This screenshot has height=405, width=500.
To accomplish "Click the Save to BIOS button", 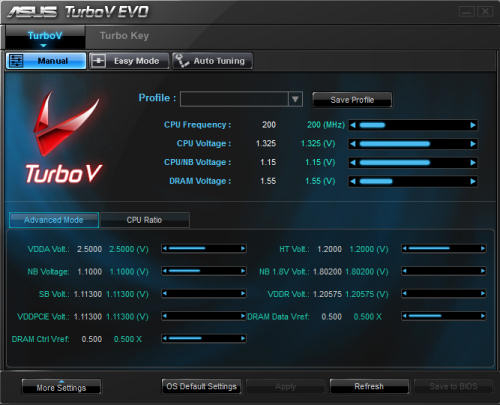I will coord(453,387).
